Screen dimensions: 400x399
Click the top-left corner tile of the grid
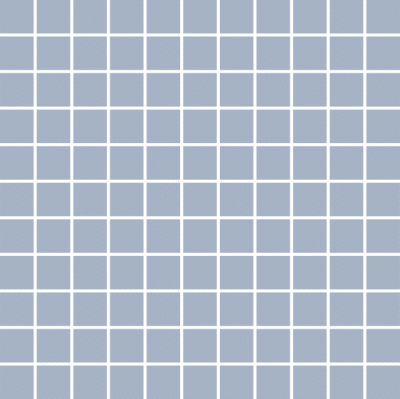pos(17,16)
